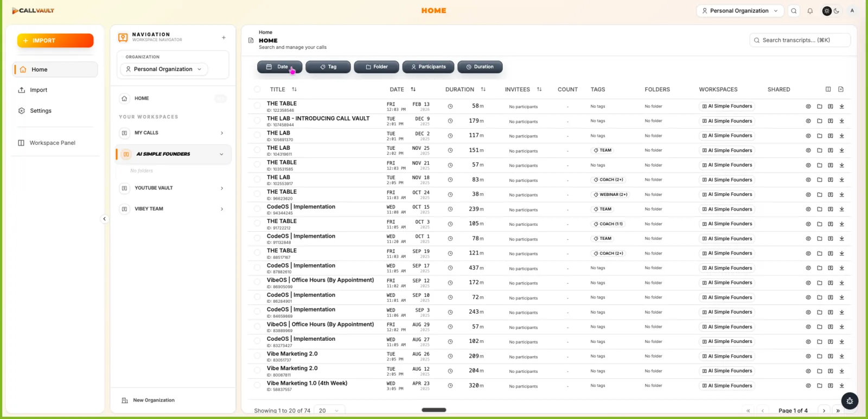This screenshot has height=419, width=868.
Task: Open the rows-per-page dropdown showing 20
Action: pyautogui.click(x=329, y=411)
